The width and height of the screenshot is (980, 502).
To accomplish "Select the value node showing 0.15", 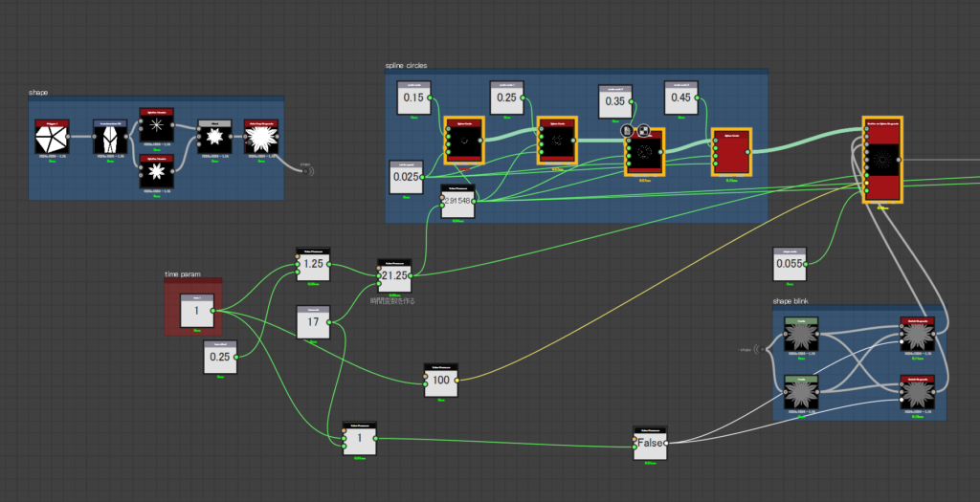I will coord(413,98).
